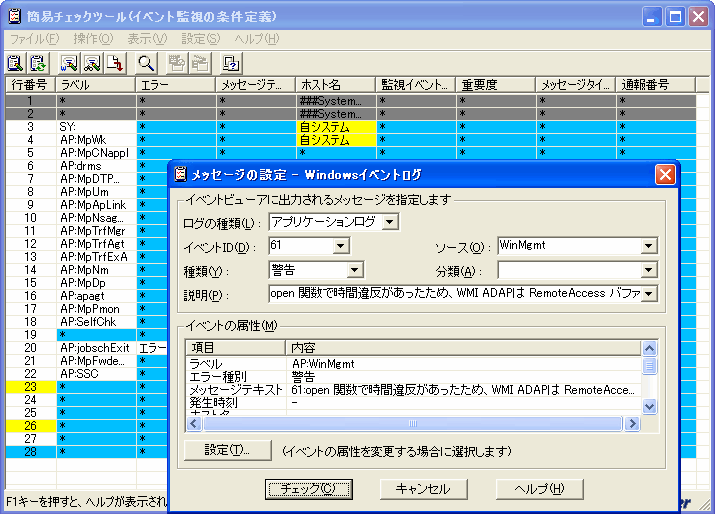715x514 pixels.
Task: Expand the ログの種類 dropdown
Action: [390, 221]
